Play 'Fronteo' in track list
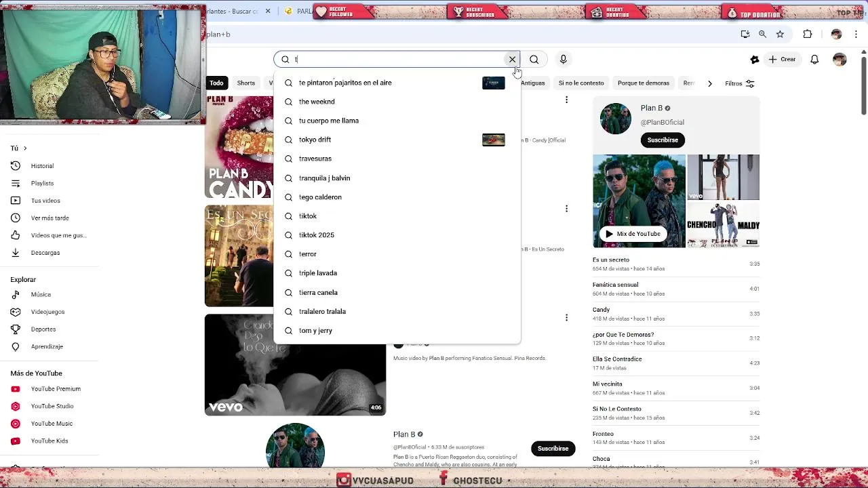Viewport: 868px width, 488px height. [x=676, y=438]
